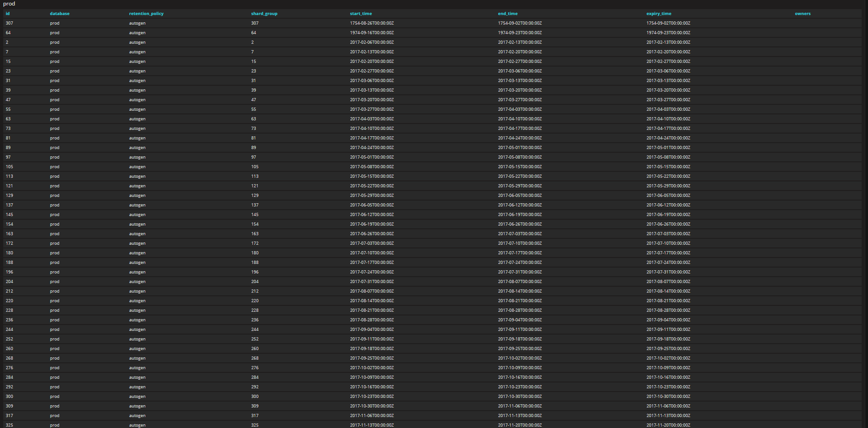Click the retention_policy column header
Viewport: 868px width, 428px height.
pos(146,14)
